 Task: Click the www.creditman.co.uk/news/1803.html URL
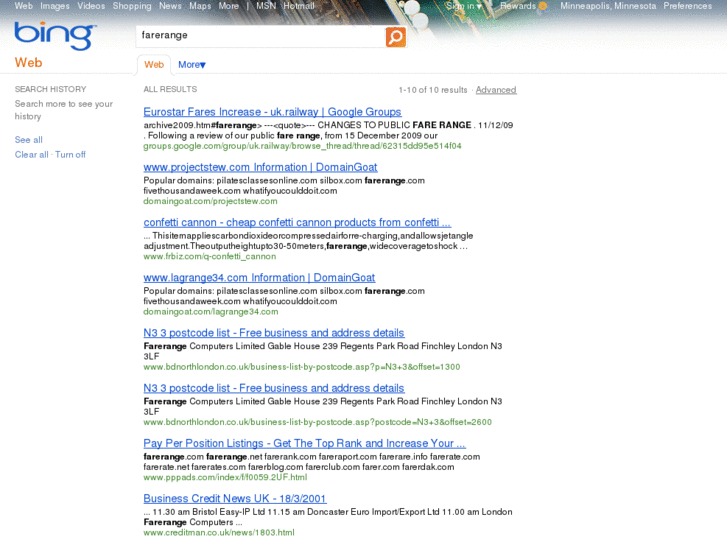pos(219,532)
